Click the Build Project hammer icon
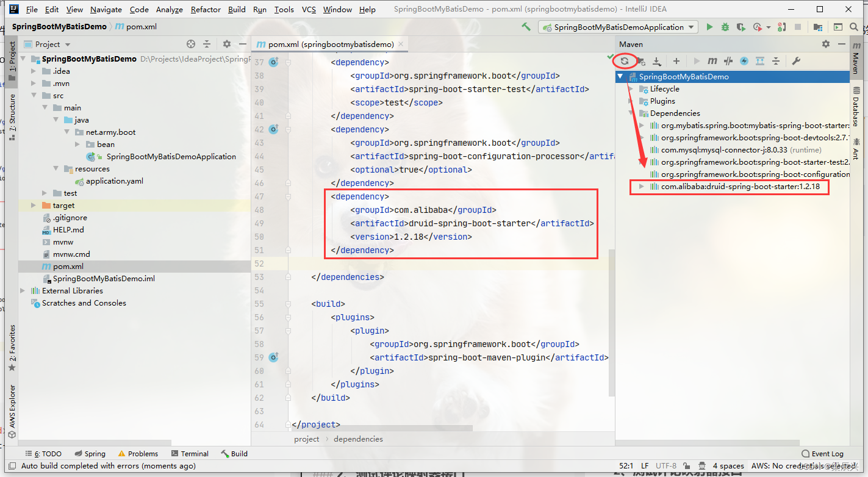The height and width of the screenshot is (477, 868). (526, 27)
